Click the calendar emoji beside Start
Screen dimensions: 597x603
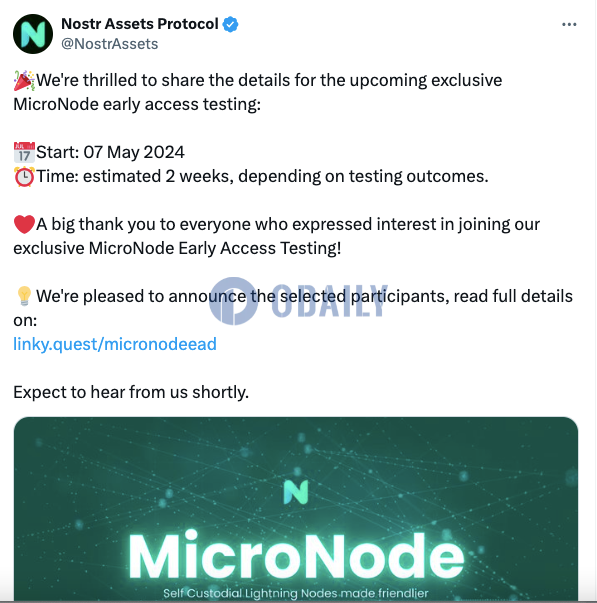[x=24, y=152]
